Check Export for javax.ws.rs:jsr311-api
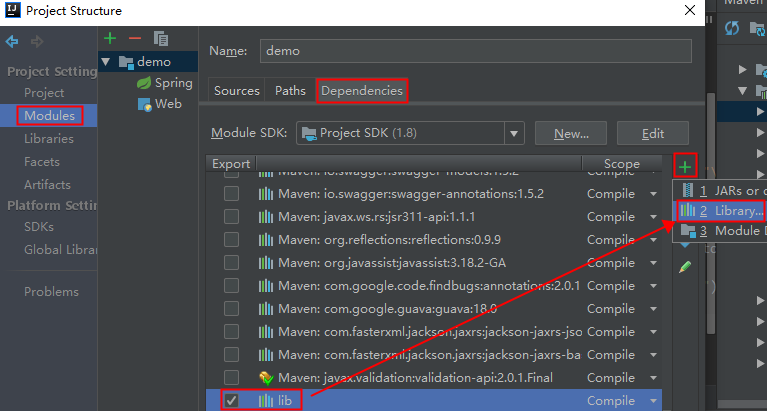 (231, 217)
